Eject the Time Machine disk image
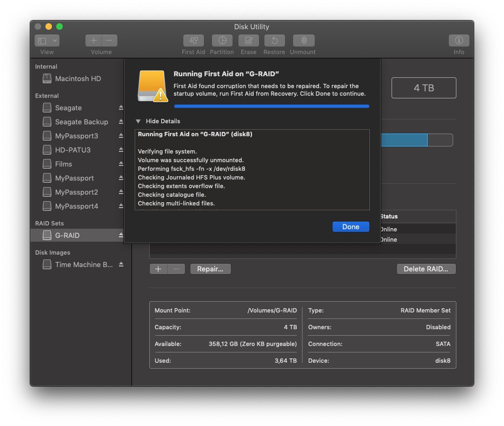This screenshot has width=504, height=426. [121, 264]
